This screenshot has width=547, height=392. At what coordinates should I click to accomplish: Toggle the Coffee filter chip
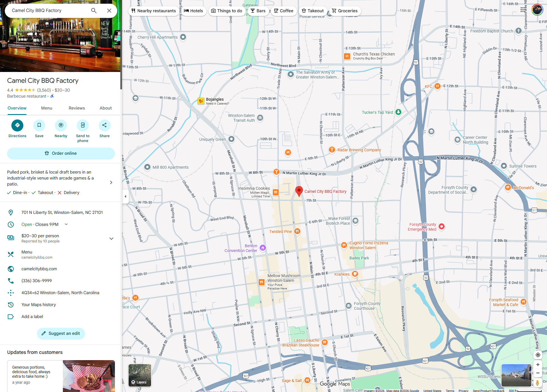(x=284, y=11)
